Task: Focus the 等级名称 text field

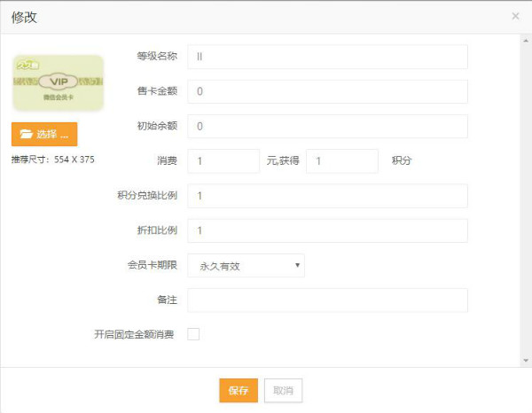Action: click(327, 57)
